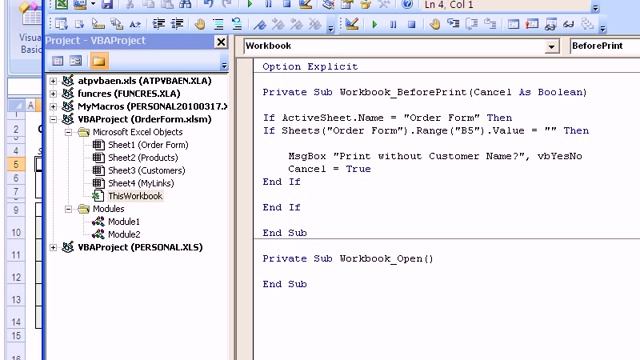The height and width of the screenshot is (360, 640).
Task: Select Sheet1 (Order Form) in tree
Action: pyautogui.click(x=148, y=145)
